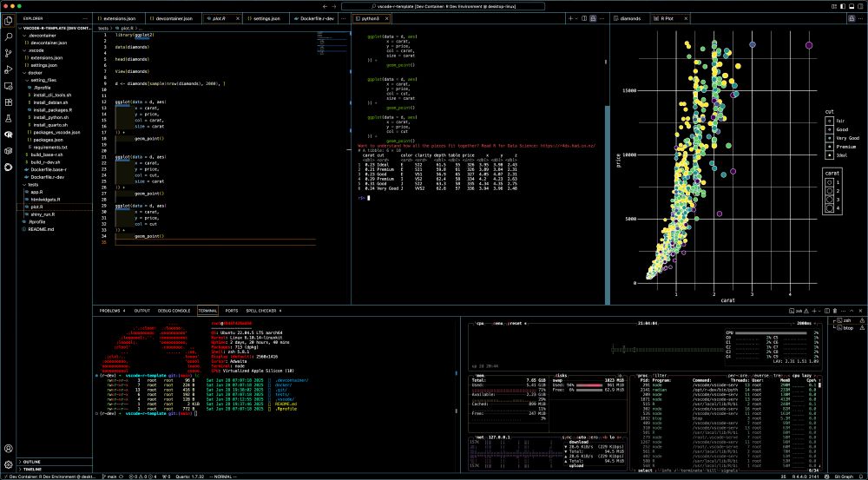Open the Source Control view
This screenshot has width=868, height=480.
[9, 53]
